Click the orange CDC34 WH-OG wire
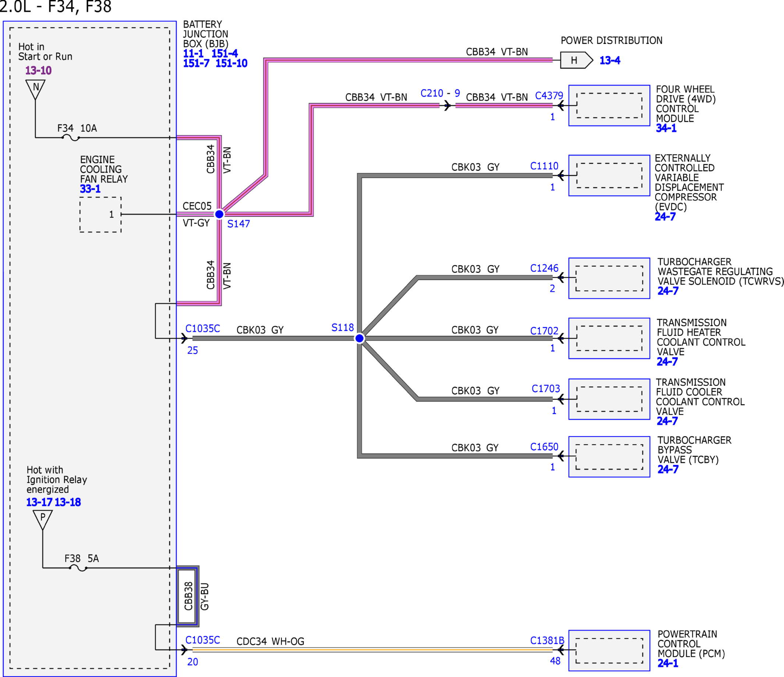This screenshot has width=784, height=677. [x=372, y=650]
